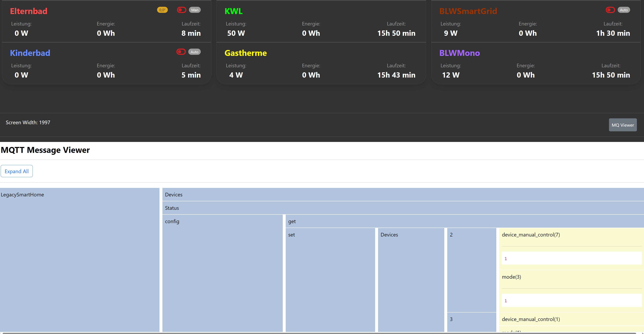Click the yellow 0,0° temperature badge
Image resolution: width=644 pixels, height=334 pixels.
(x=162, y=10)
